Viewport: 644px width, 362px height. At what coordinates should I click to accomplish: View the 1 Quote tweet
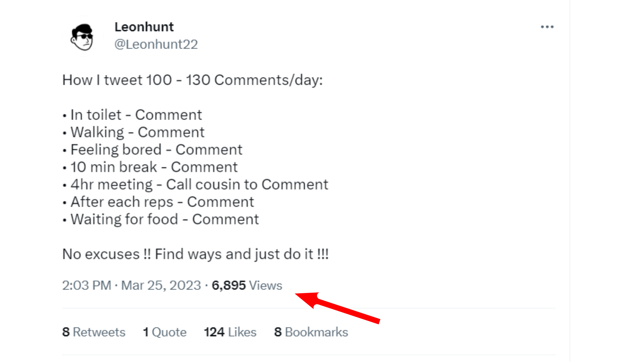(164, 332)
